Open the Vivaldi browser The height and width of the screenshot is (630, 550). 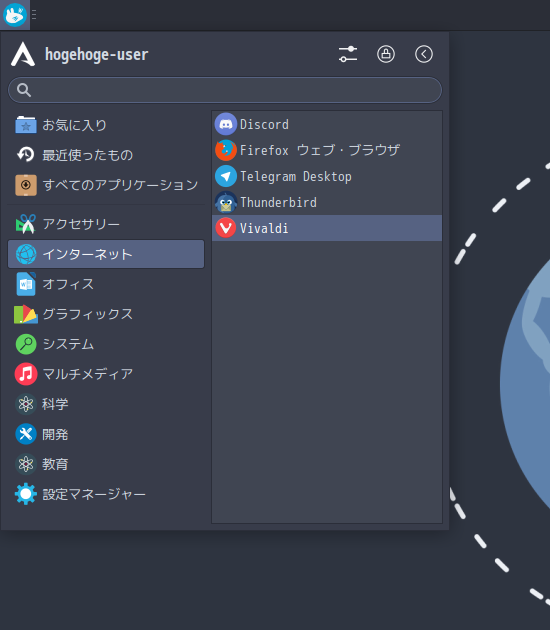point(327,228)
